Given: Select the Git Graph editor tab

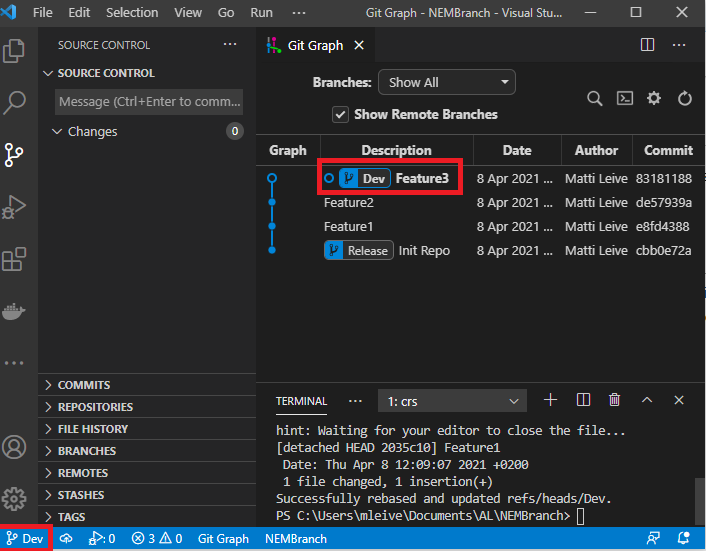Looking at the screenshot, I should click(315, 46).
